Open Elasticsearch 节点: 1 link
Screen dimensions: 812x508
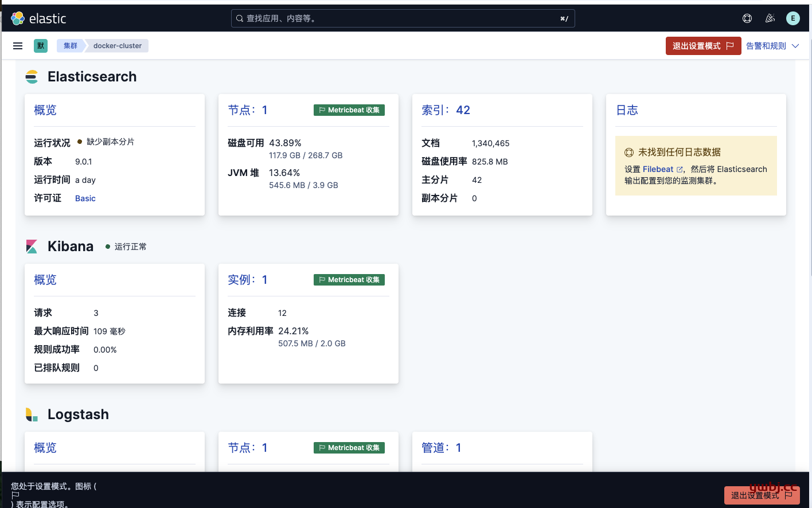click(248, 110)
